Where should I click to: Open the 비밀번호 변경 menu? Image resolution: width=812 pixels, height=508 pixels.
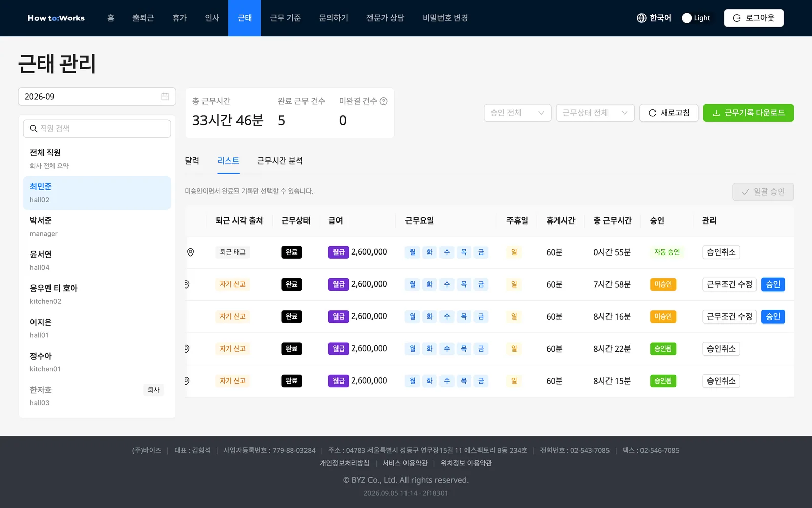[x=445, y=18]
